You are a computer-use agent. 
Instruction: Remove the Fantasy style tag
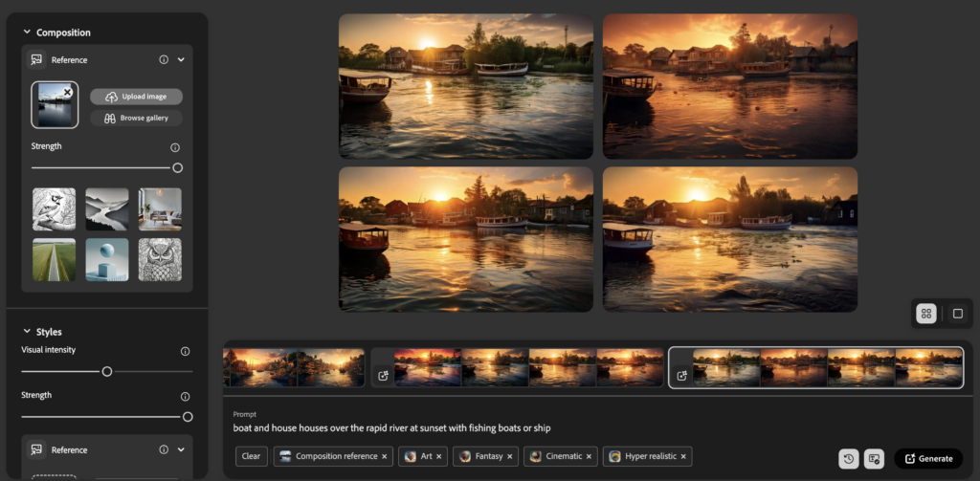[509, 457]
